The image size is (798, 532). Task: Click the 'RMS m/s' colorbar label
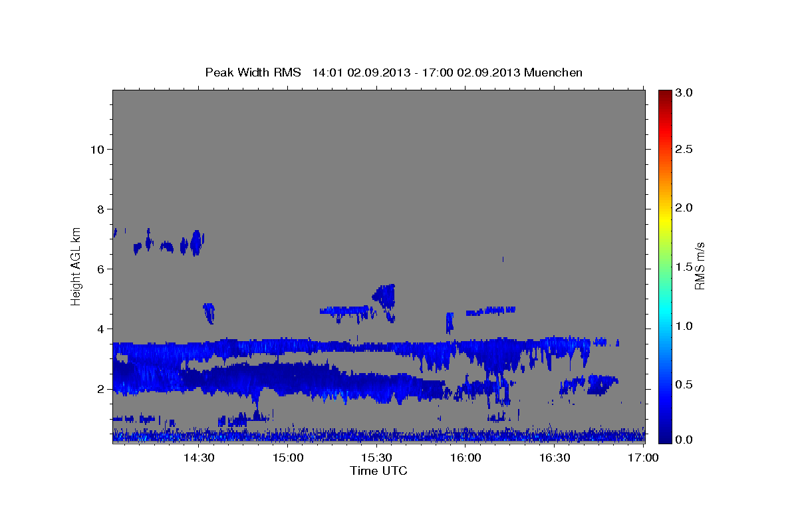[x=700, y=265]
